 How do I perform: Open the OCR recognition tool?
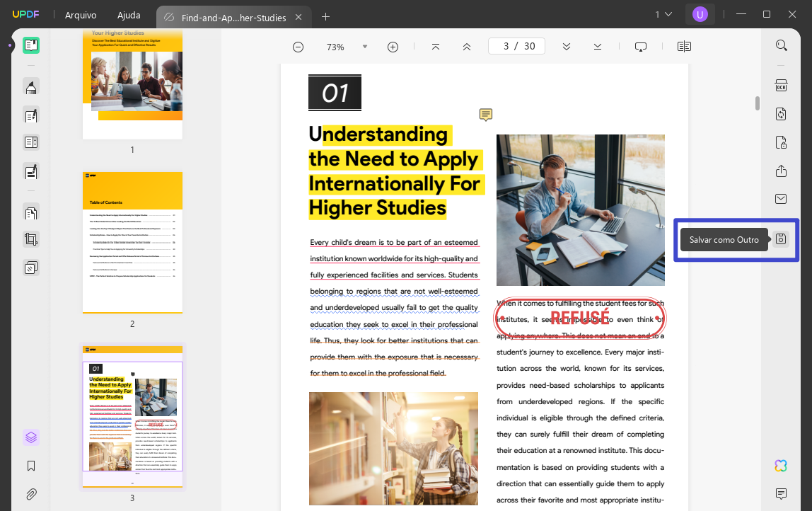point(781,86)
